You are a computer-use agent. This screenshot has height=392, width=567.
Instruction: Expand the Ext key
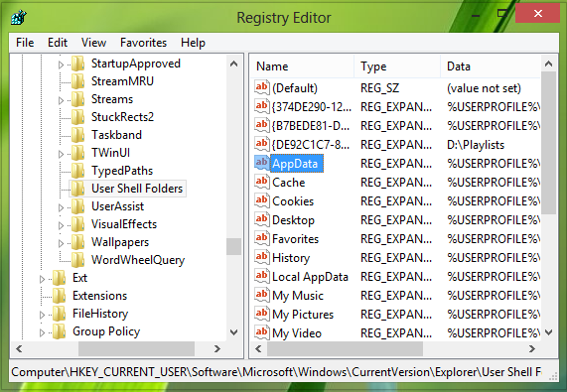[42, 279]
